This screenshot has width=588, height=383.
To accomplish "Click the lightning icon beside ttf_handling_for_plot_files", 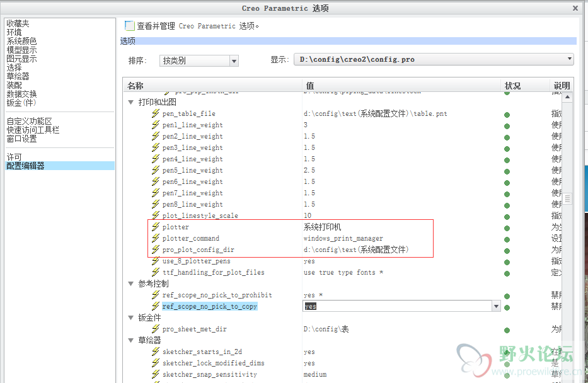I will coord(156,272).
